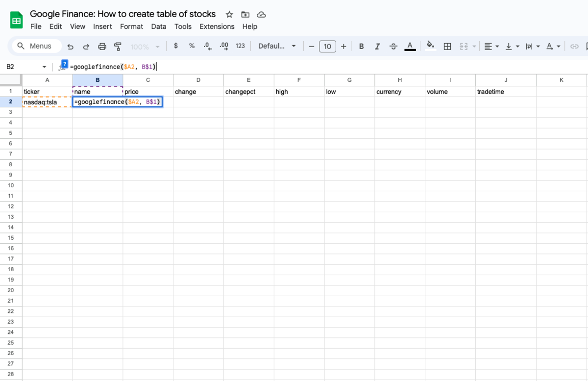Click the undo arrow icon
This screenshot has height=381, width=588.
[x=71, y=46]
